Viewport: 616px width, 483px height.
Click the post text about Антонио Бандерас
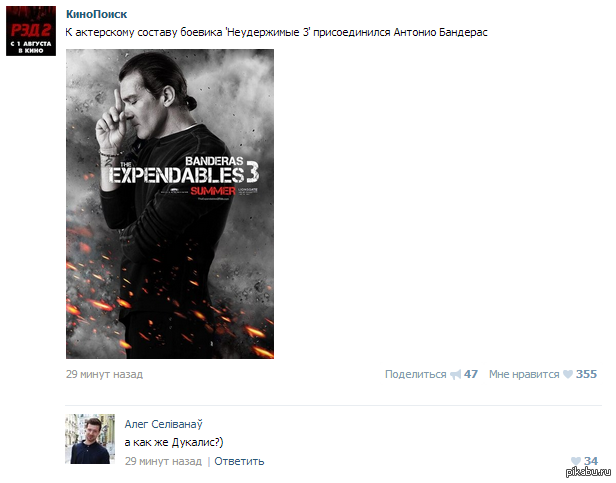[276, 32]
